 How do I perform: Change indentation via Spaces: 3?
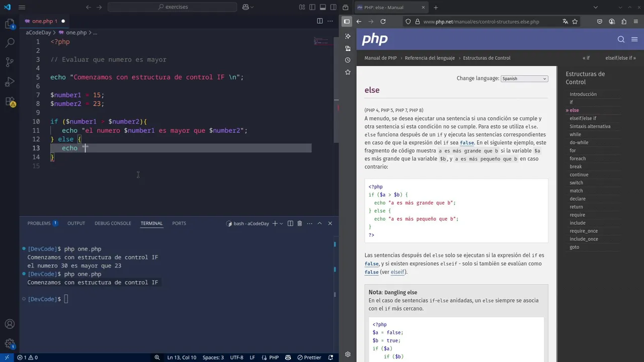(x=213, y=357)
